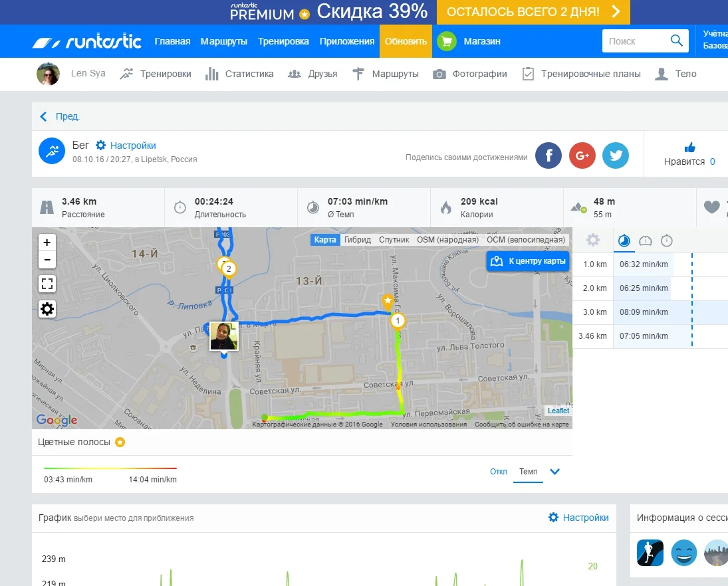Click the Twitter share icon
This screenshot has width=728, height=586.
point(616,155)
